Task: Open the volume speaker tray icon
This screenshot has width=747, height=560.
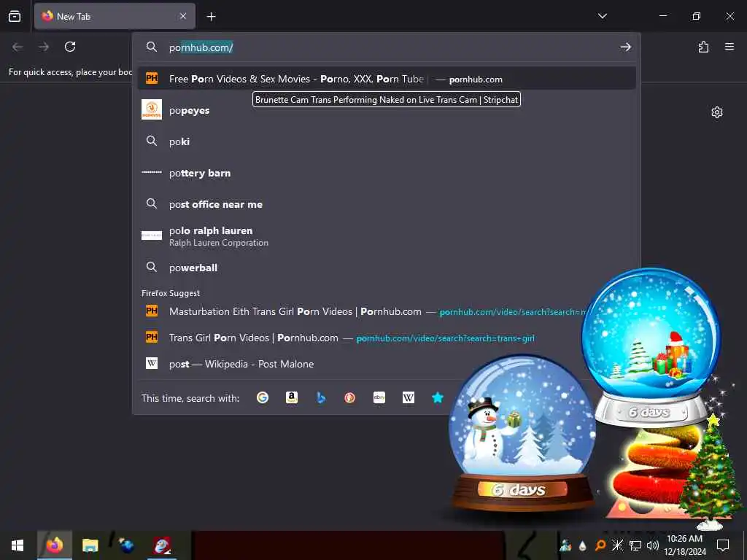Action: click(x=653, y=545)
